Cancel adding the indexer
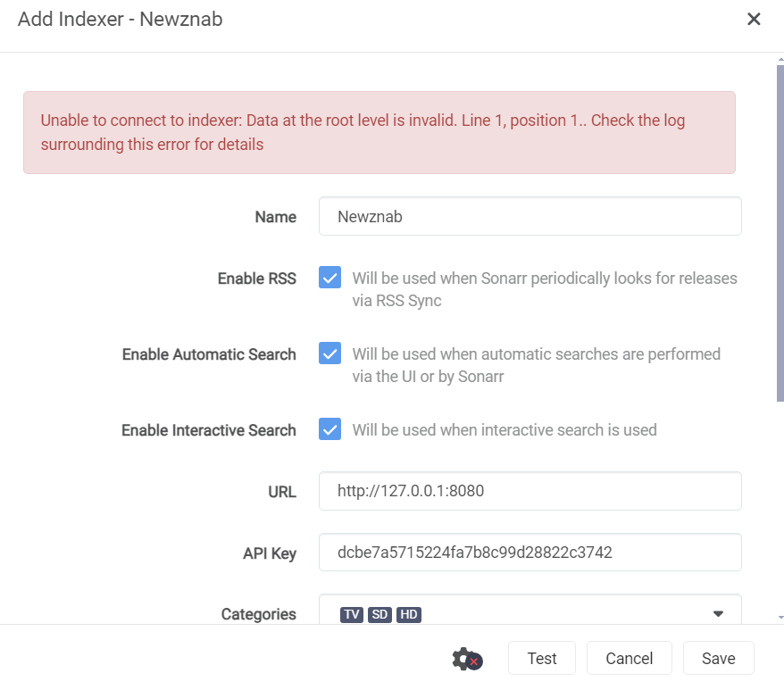This screenshot has height=690, width=784. click(x=629, y=658)
